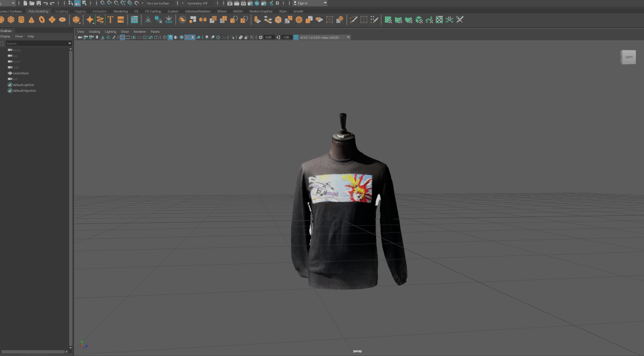Viewport: 644px width, 356px height.
Task: Click the Undo arrow icon
Action: coord(45,3)
